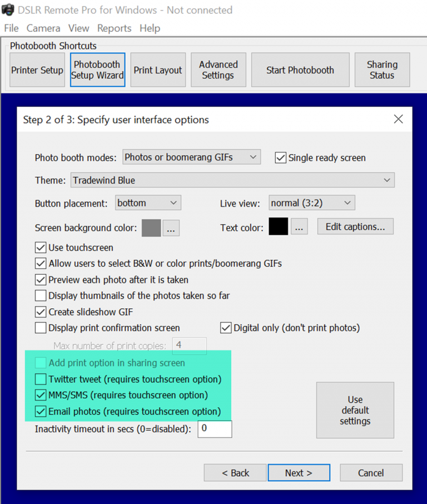
Task: Open text color picker ellipsis button
Action: coord(299,227)
